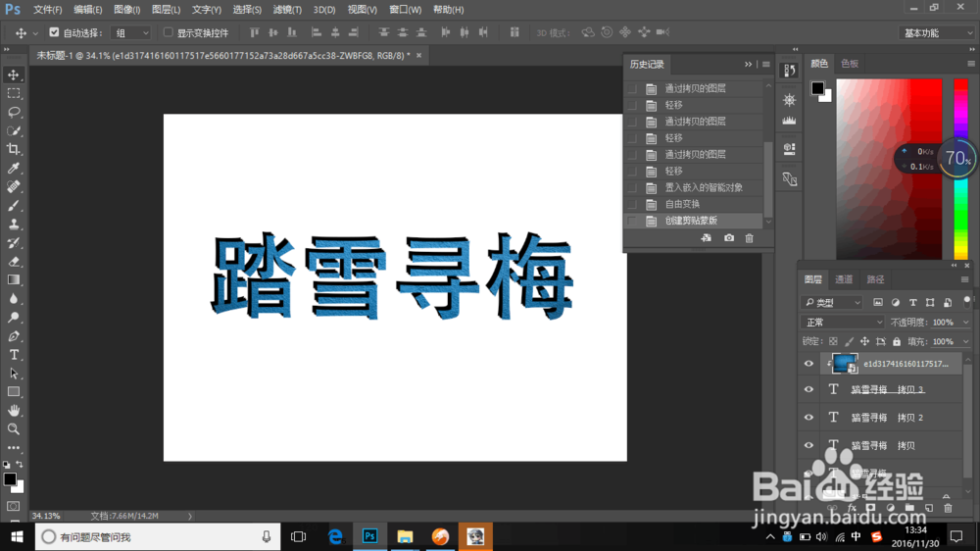Select the Zoom tool
Image resolution: width=980 pixels, height=551 pixels.
13,429
